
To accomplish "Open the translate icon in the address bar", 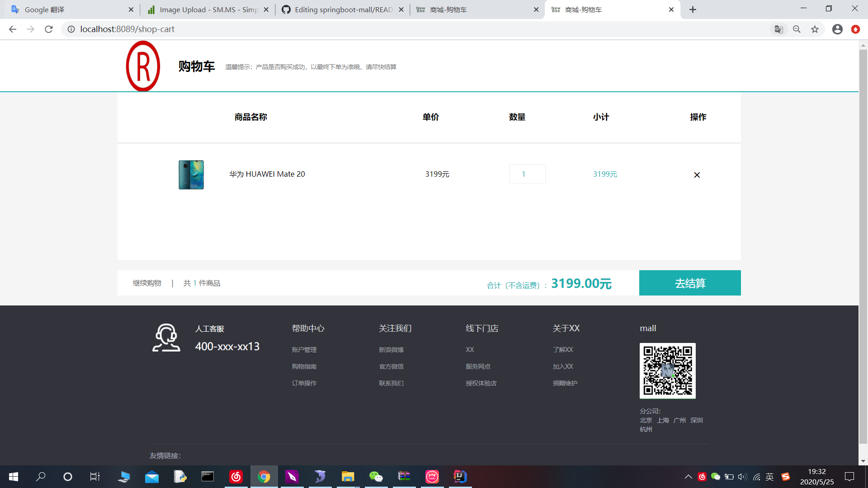I will [778, 29].
